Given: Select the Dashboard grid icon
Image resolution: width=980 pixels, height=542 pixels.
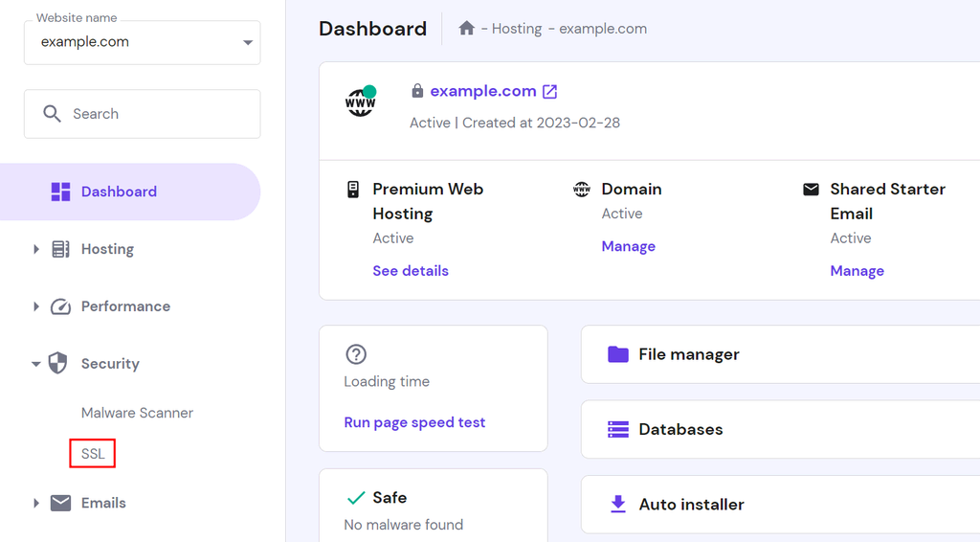Looking at the screenshot, I should tap(60, 192).
